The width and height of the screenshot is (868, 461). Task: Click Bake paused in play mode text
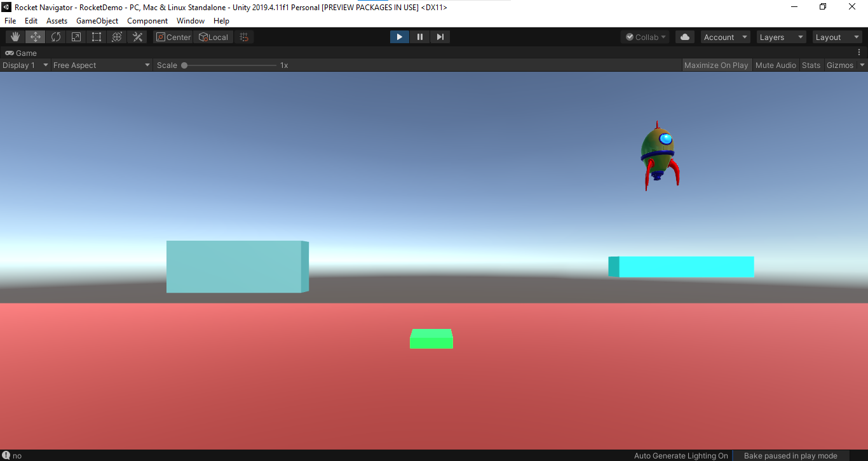coord(790,455)
